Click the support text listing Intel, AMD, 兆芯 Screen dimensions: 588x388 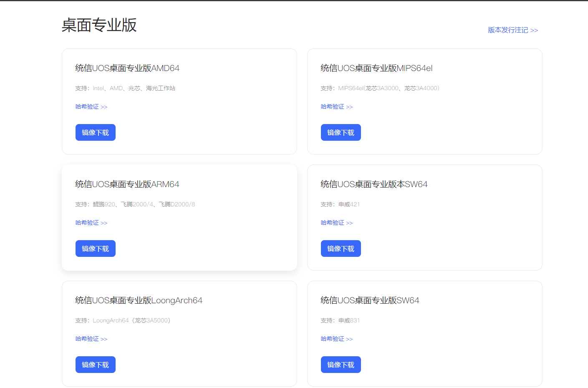click(125, 88)
